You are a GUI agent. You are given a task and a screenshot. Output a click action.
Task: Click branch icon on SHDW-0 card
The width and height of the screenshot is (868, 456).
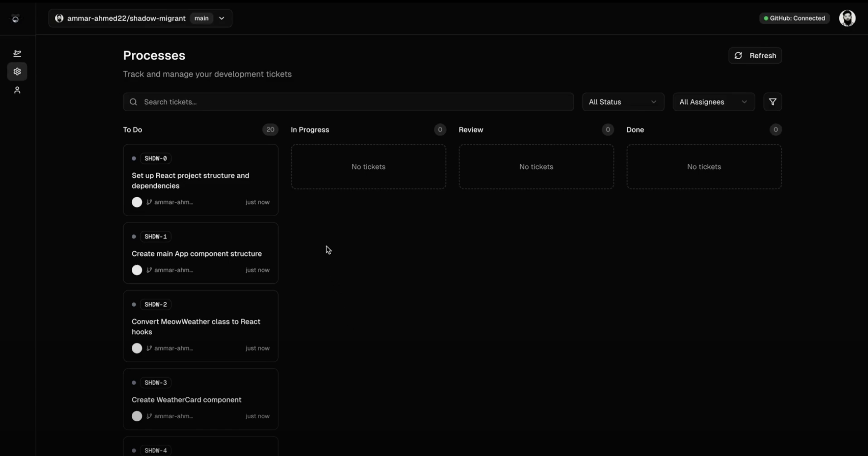coord(149,202)
